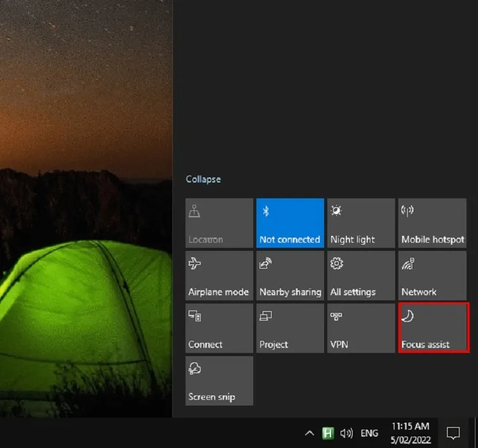
Task: Open the Connect tile
Action: 219,328
